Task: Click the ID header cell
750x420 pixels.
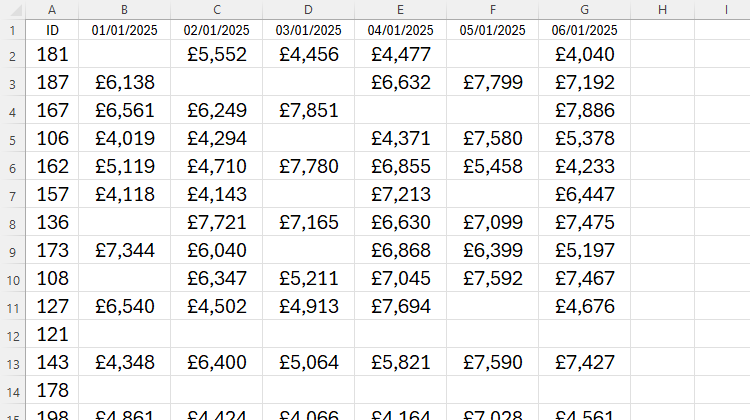Action: coord(52,30)
